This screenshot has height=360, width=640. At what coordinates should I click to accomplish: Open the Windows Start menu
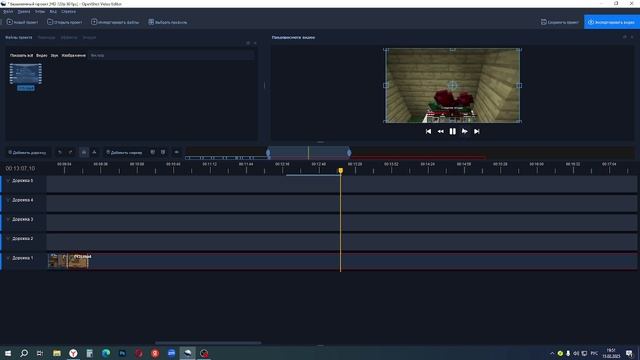point(8,353)
